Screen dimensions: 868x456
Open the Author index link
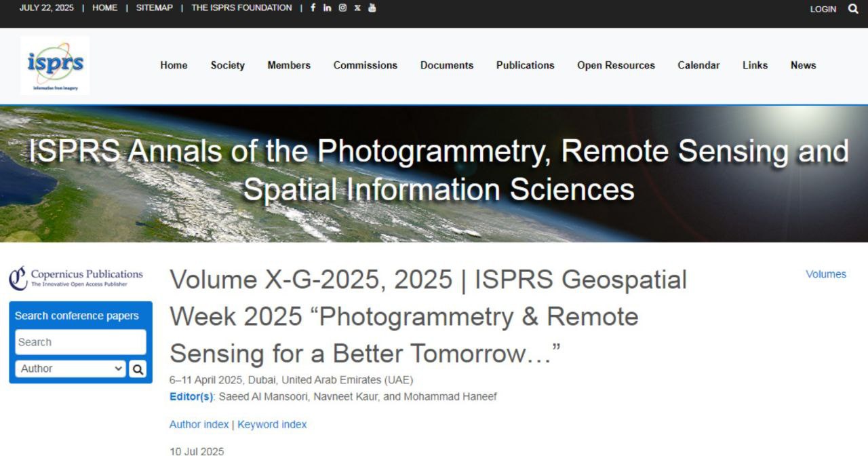(x=199, y=425)
